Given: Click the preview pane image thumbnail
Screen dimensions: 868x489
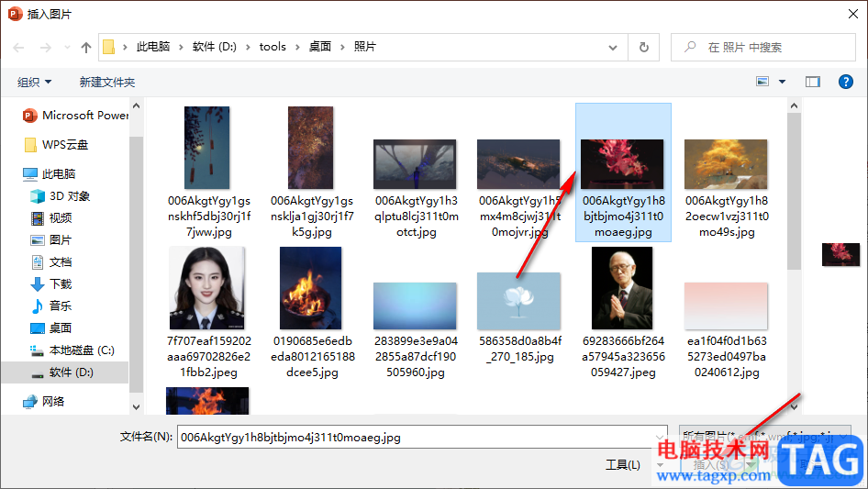Looking at the screenshot, I should coord(840,254).
